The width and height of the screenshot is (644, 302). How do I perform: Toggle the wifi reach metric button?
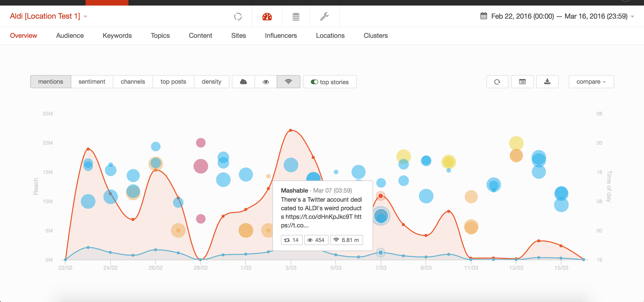288,82
